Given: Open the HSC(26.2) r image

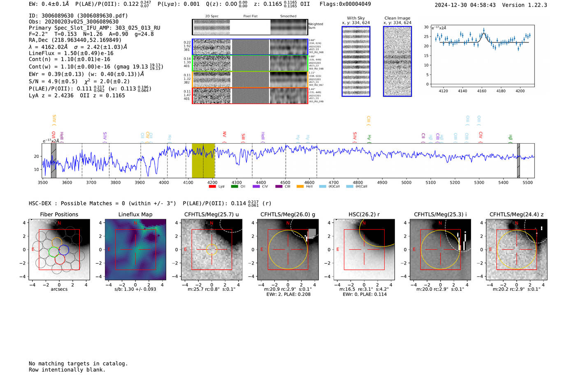Looking at the screenshot, I should pyautogui.click(x=364, y=250).
